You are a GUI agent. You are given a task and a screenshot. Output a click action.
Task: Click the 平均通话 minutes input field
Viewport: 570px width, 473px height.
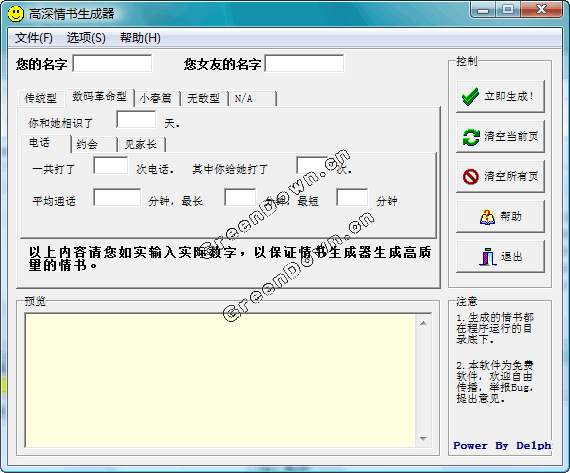[117, 197]
